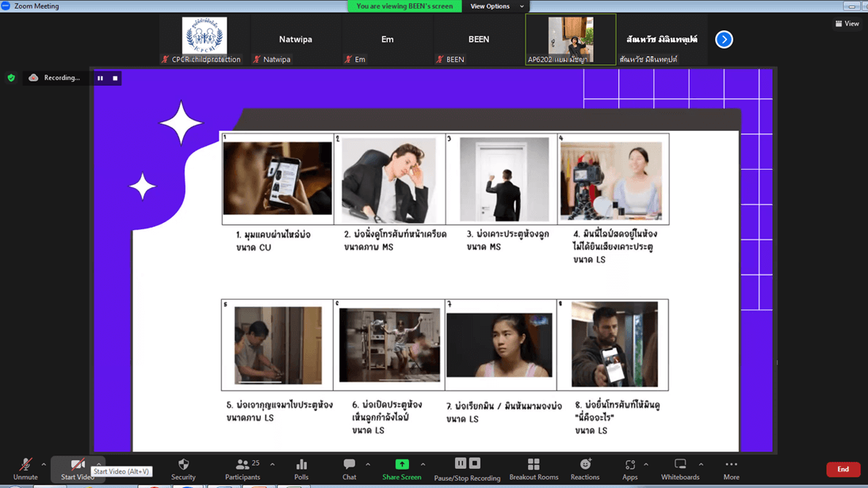Image resolution: width=868 pixels, height=488 pixels.
Task: Pause the recording in the toolbar
Action: (461, 463)
